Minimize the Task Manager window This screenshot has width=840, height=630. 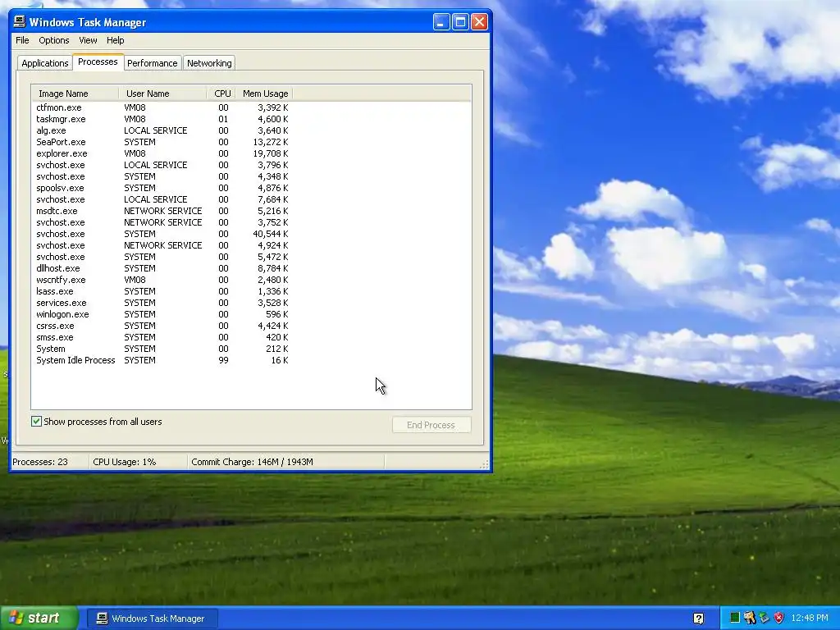[441, 22]
